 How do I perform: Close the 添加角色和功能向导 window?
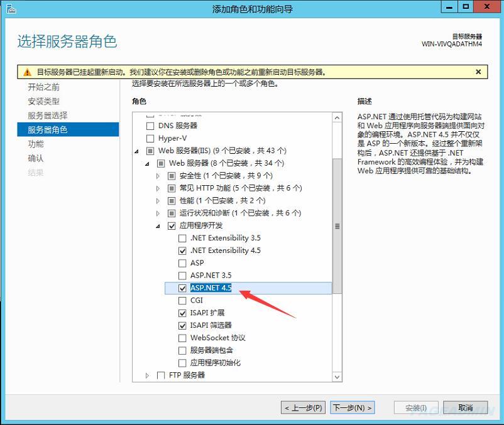pyautogui.click(x=487, y=7)
